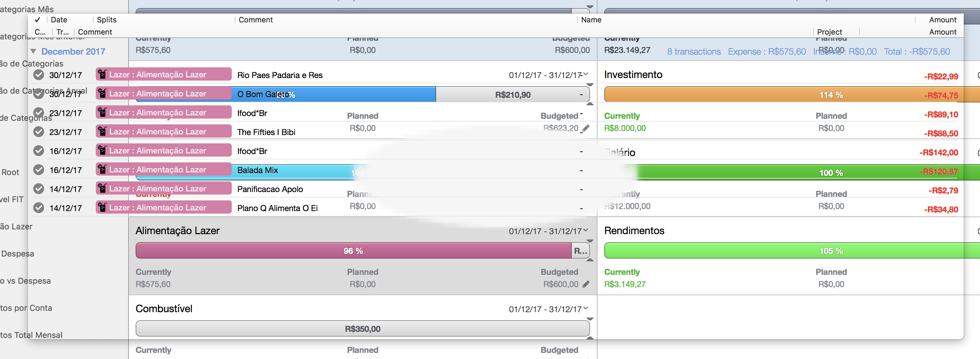Click R$600,00 budgeted value for Alimentação Lazer
Screen dimensions: 980x359
tap(561, 284)
